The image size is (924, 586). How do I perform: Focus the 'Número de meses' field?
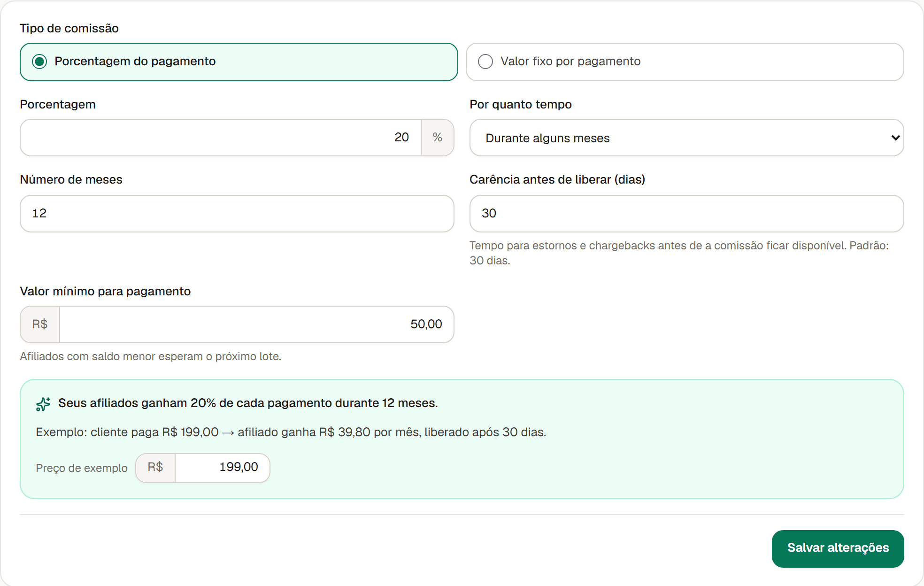point(237,214)
